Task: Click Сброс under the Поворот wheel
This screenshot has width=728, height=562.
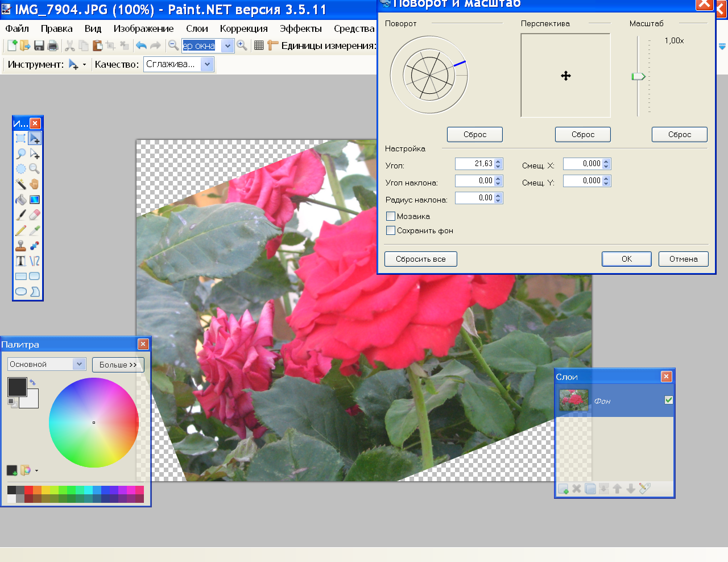Action: [x=475, y=134]
